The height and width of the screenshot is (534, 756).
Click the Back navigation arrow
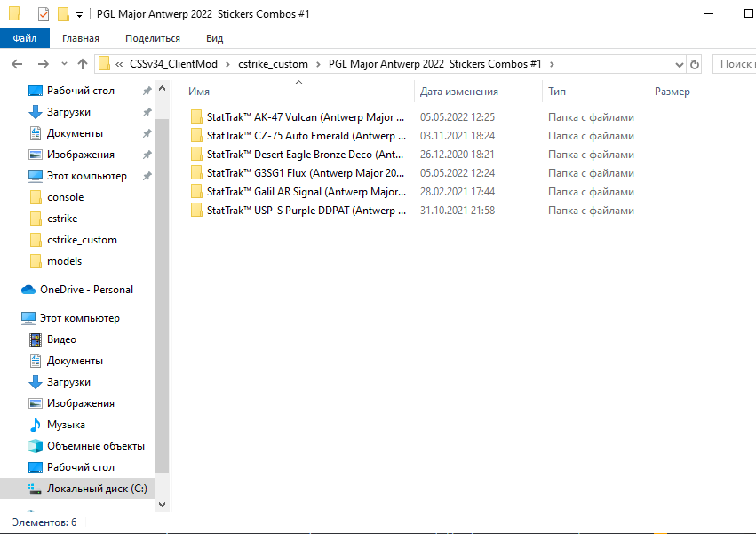18,64
